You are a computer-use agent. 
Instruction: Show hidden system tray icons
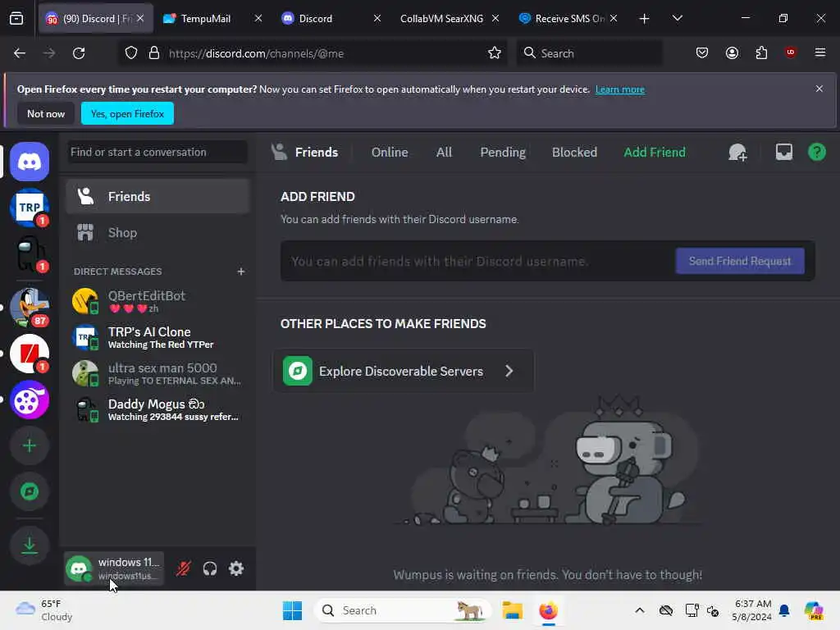click(640, 610)
